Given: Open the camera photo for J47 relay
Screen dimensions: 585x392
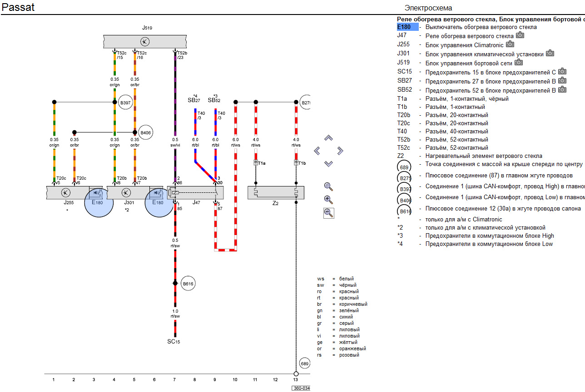Looking at the screenshot, I should [x=521, y=35].
